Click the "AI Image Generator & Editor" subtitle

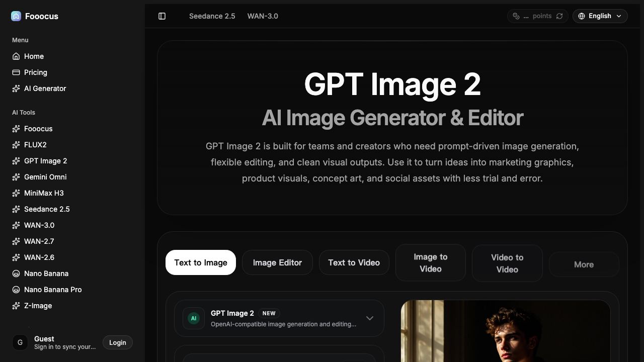coord(392,118)
